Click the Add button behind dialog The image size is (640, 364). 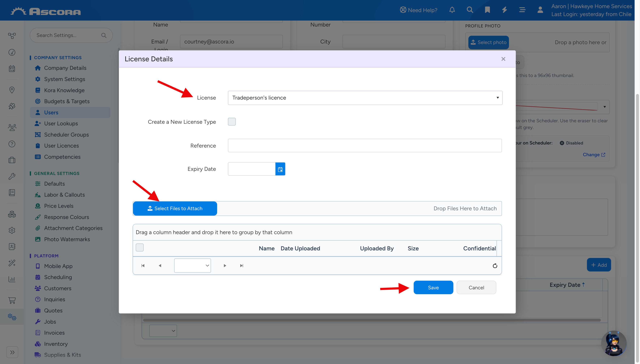599,265
